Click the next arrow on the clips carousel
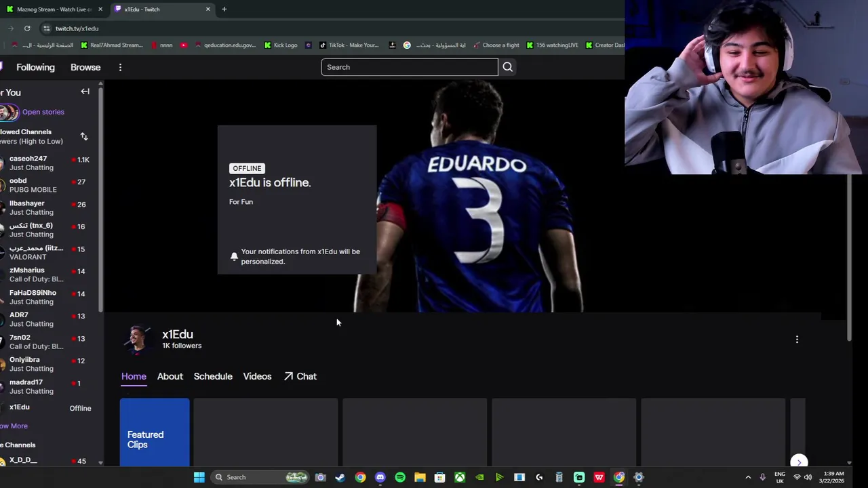868x488 pixels. click(799, 462)
